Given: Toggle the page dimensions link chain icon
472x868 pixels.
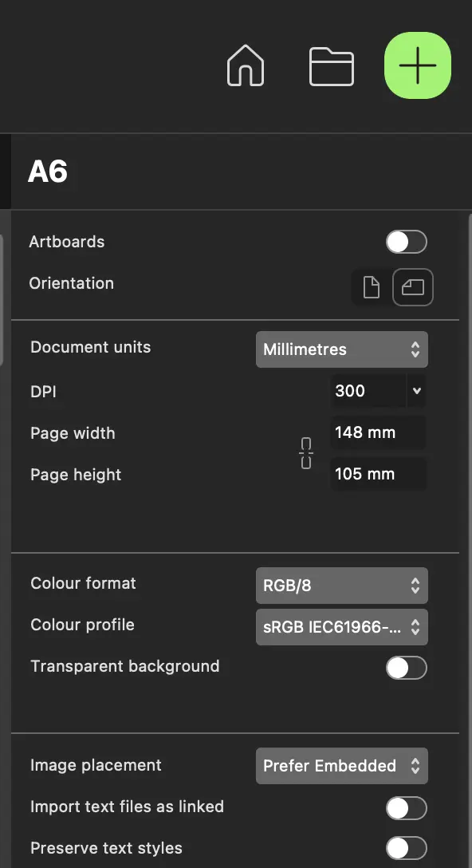Looking at the screenshot, I should point(306,453).
